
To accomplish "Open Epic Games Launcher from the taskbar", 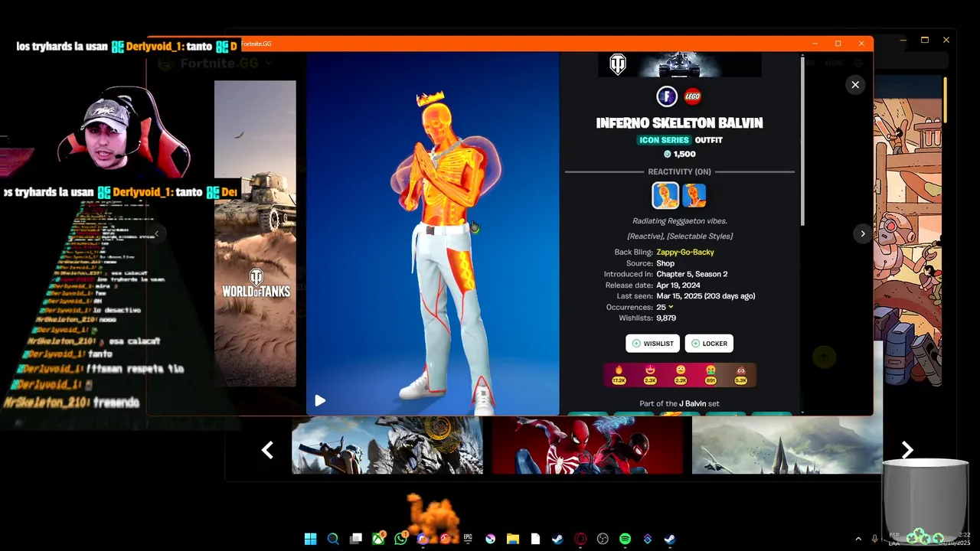I will click(x=468, y=539).
